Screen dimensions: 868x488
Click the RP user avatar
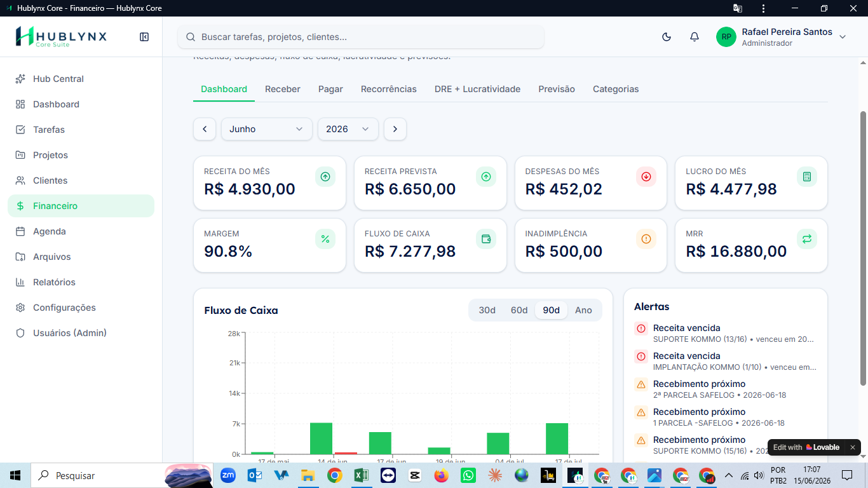point(726,37)
